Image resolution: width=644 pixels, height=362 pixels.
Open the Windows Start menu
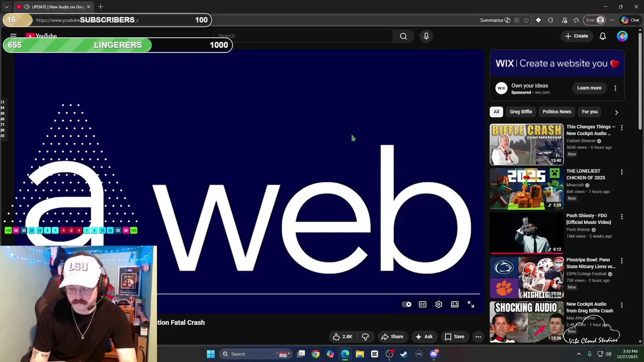pyautogui.click(x=211, y=354)
